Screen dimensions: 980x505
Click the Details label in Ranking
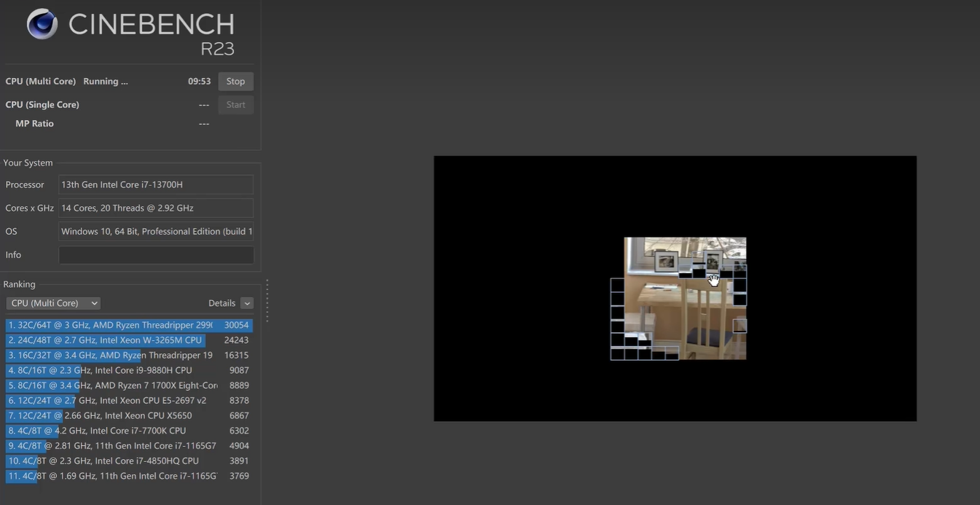[x=222, y=303]
